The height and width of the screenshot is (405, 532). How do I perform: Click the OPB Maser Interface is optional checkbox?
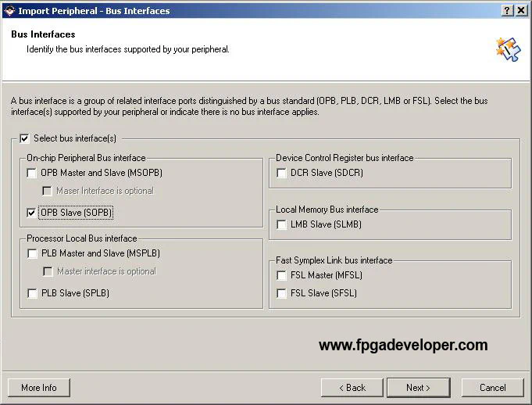[48, 191]
